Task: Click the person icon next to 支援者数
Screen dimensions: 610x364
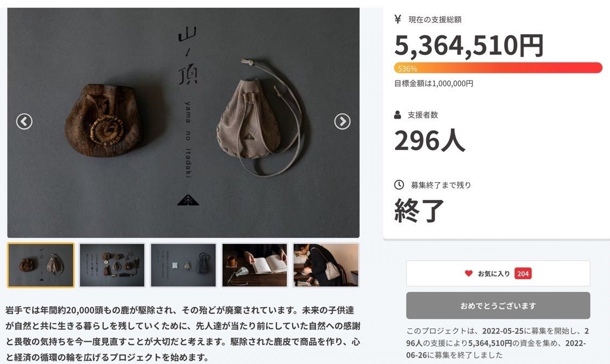Action: tap(398, 115)
